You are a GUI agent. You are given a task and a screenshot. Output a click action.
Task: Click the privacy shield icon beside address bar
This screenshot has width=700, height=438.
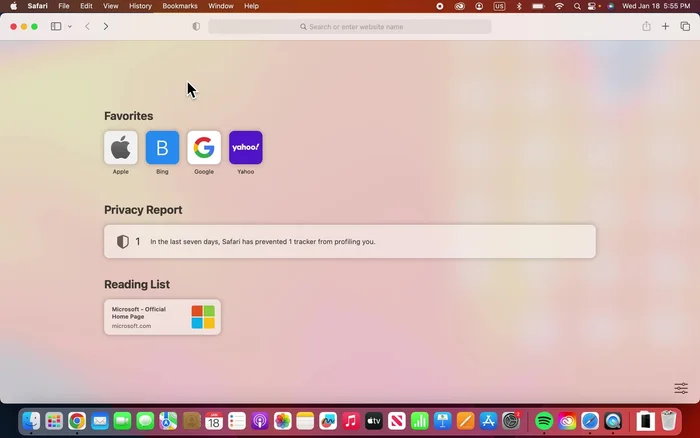196,26
